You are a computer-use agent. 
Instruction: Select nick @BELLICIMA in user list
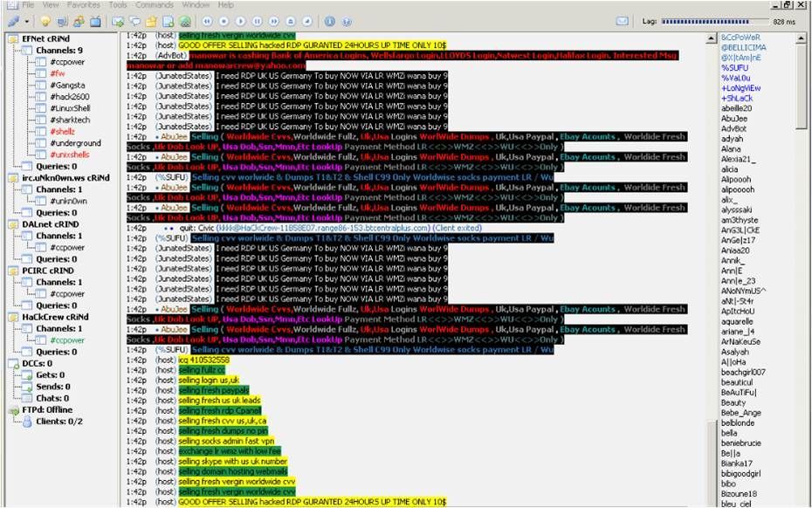pos(744,47)
